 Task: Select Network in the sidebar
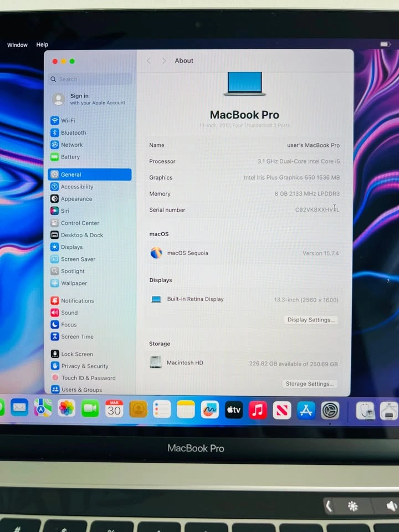(67, 145)
